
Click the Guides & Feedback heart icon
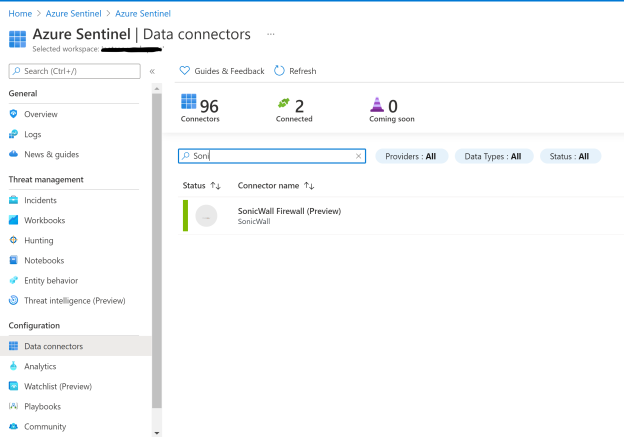point(185,71)
